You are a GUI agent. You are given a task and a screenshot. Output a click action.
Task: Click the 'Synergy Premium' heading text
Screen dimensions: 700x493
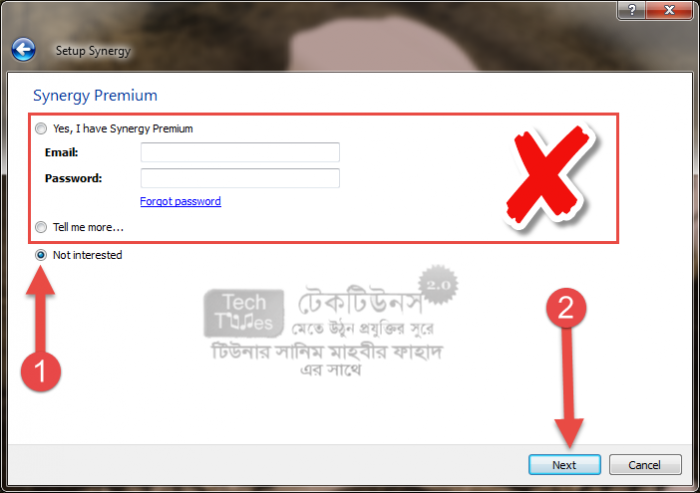95,96
